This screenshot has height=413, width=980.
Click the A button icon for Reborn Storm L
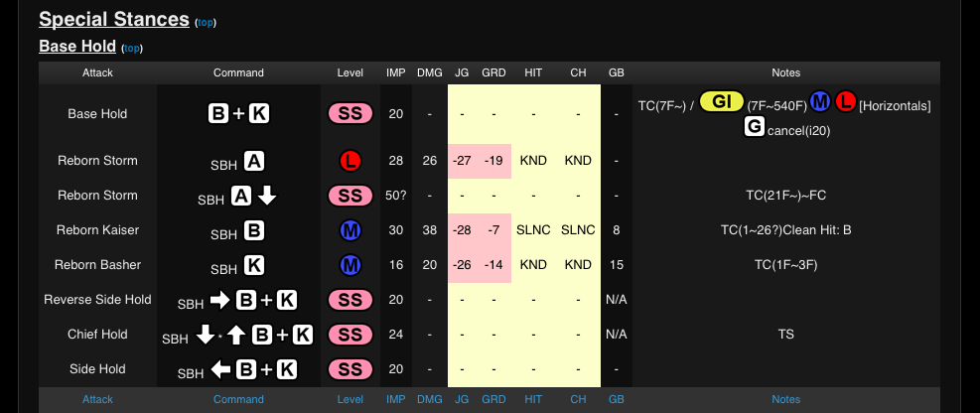[254, 161]
